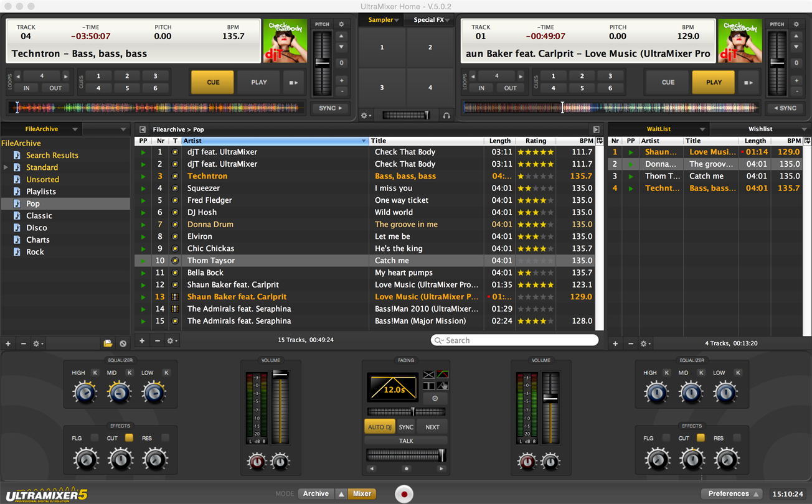Add to WaitList with plus icon

(x=615, y=343)
